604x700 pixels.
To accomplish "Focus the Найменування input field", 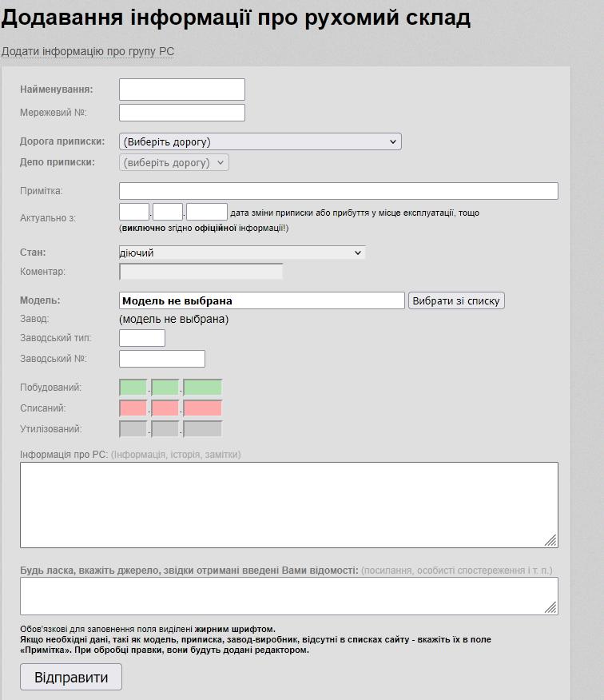I will click(181, 89).
